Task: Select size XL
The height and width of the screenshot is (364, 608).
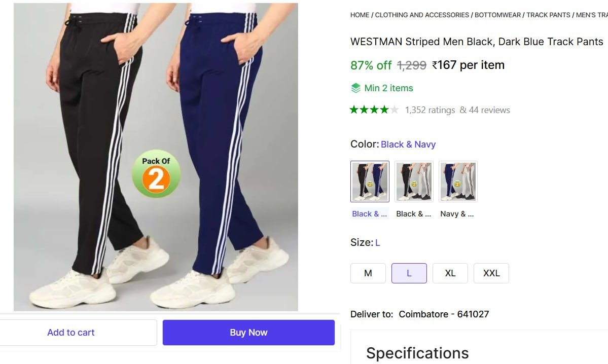Action: [x=450, y=273]
